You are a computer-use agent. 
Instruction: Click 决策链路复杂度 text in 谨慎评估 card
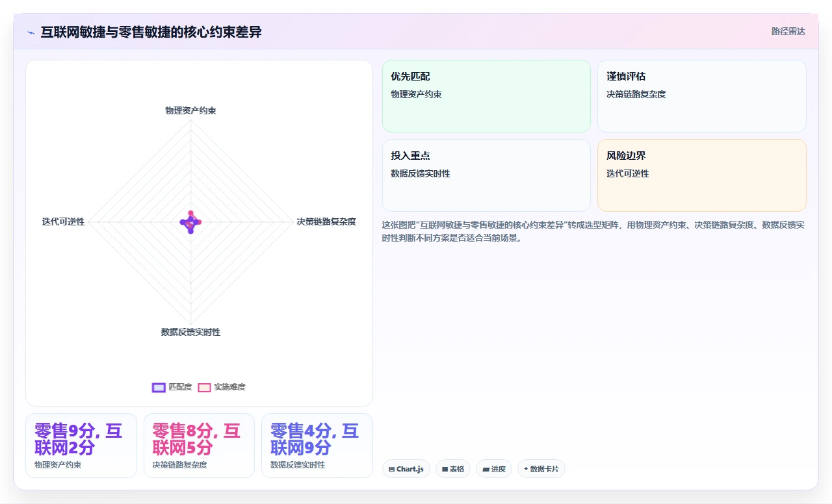click(x=636, y=94)
